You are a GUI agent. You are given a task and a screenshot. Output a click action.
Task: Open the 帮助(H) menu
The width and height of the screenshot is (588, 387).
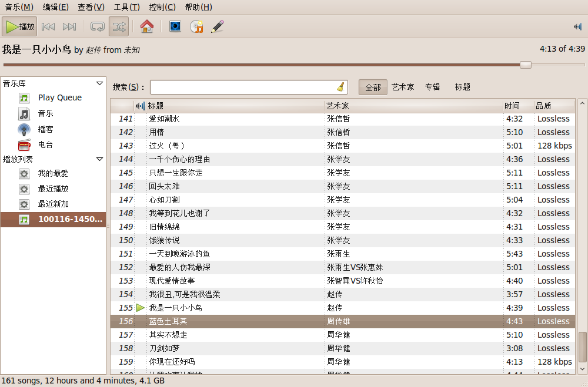pos(199,7)
